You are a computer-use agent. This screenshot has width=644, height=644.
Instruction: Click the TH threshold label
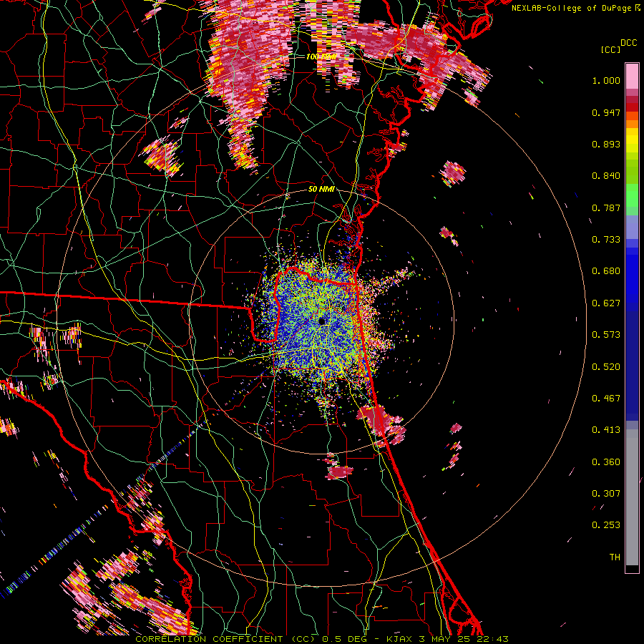tap(615, 557)
